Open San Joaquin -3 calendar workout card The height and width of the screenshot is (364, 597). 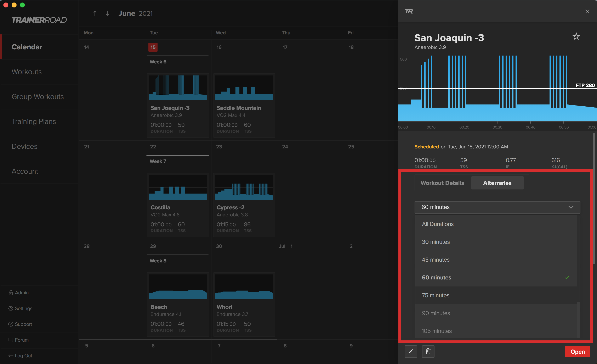tap(178, 106)
